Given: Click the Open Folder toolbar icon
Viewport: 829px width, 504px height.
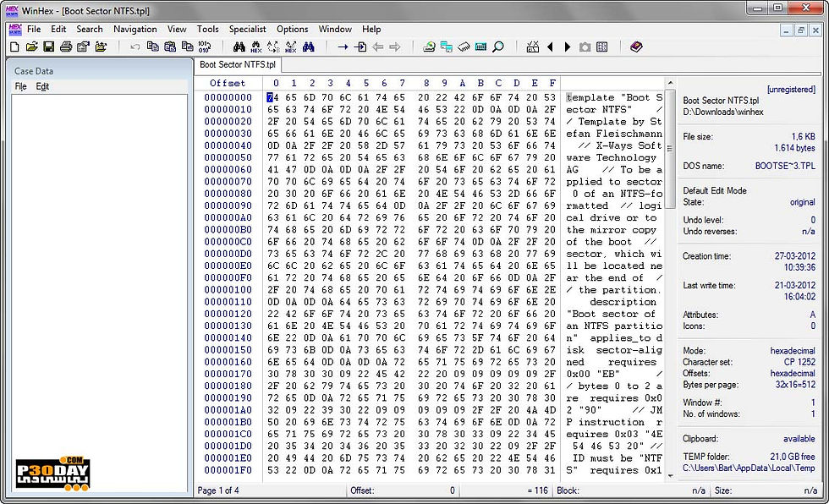Looking at the screenshot, I should (101, 47).
